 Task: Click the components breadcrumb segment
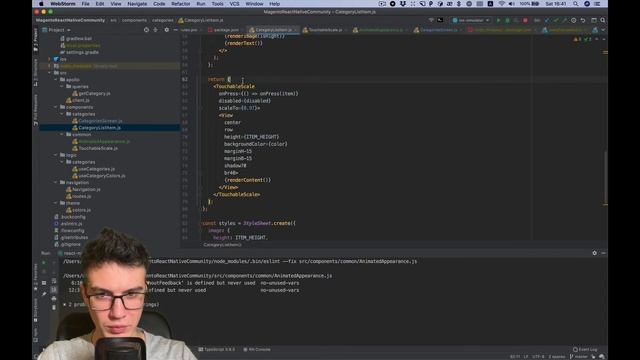134,20
